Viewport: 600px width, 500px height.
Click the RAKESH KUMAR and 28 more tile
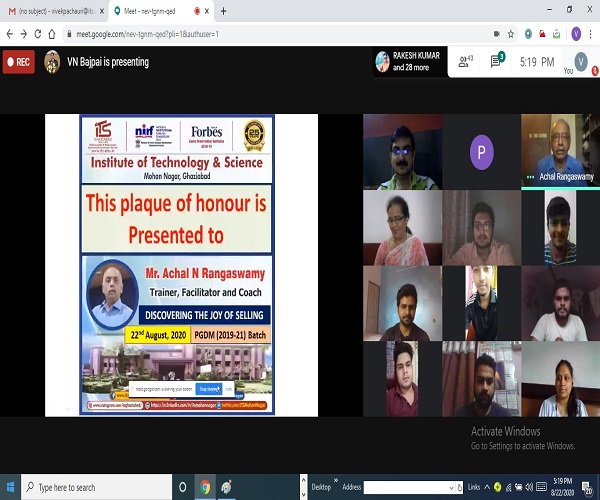coord(409,62)
